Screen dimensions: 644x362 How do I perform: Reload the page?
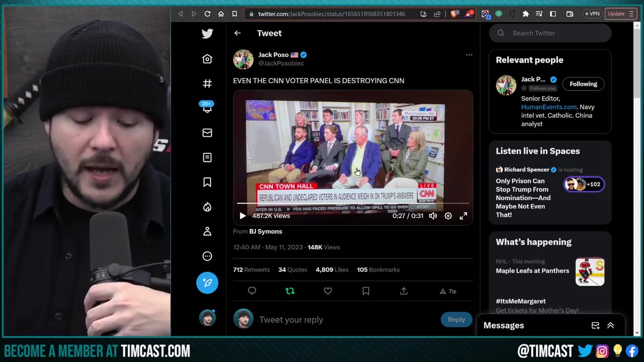pyautogui.click(x=207, y=14)
